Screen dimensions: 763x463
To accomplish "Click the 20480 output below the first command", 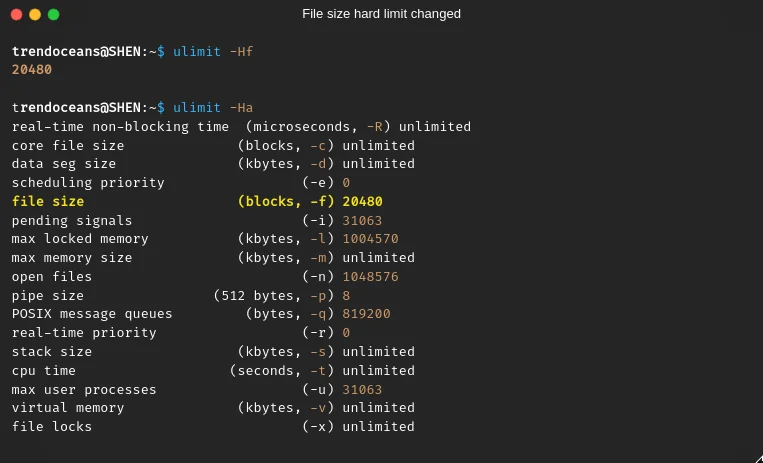I will click(32, 70).
